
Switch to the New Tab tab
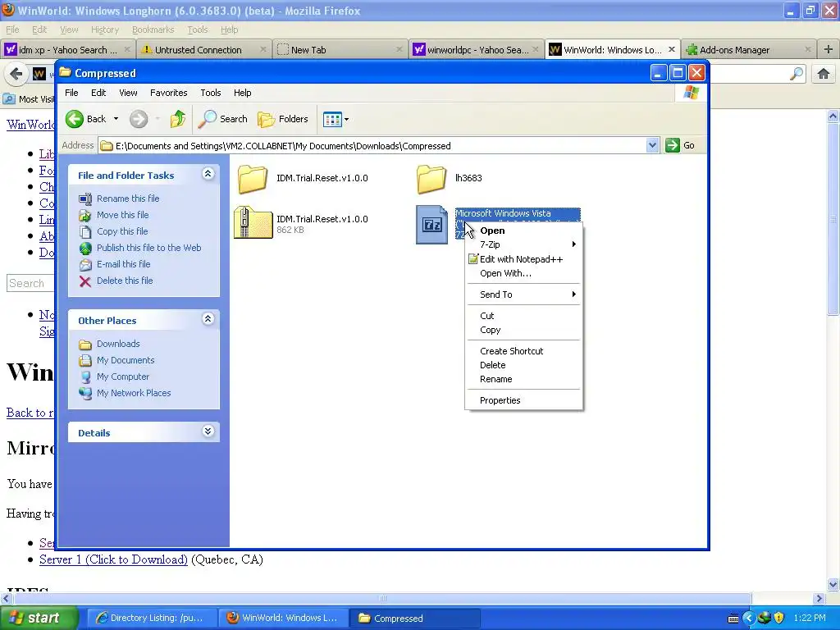(x=339, y=50)
